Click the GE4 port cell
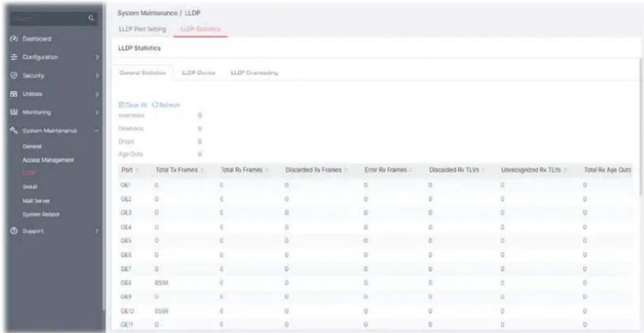The height and width of the screenshot is (333, 644). tap(126, 227)
